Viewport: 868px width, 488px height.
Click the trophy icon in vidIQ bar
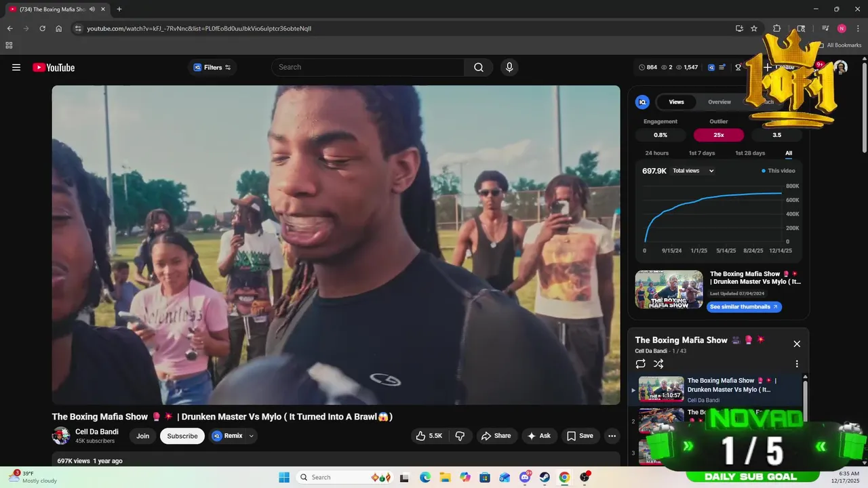point(738,67)
